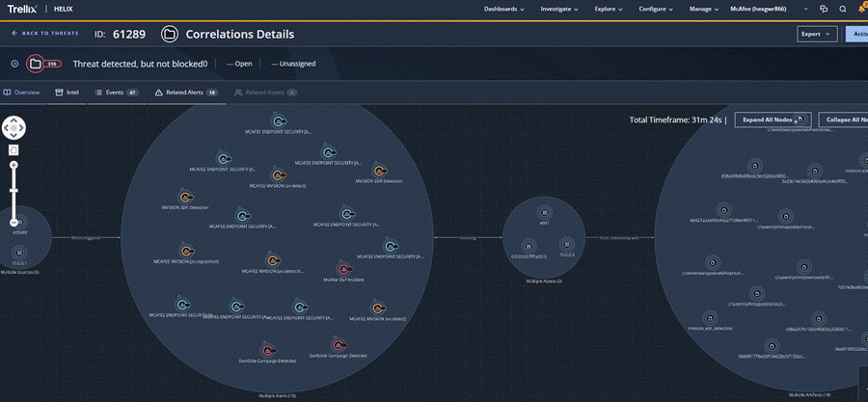Screen dimensions: 868x402
Task: Click the Expand All Nodes button
Action: [773, 120]
